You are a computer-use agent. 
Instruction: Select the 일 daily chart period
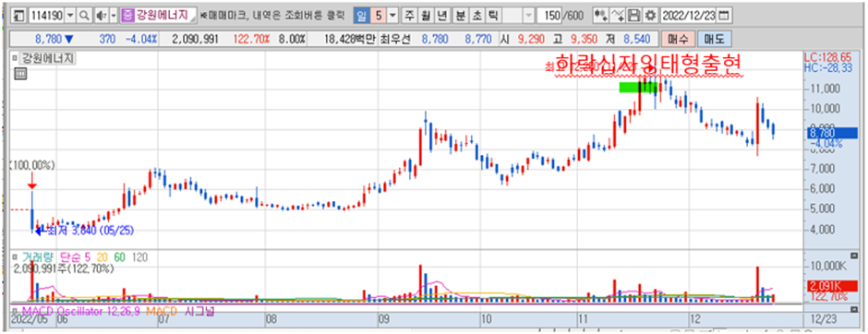pyautogui.click(x=360, y=16)
